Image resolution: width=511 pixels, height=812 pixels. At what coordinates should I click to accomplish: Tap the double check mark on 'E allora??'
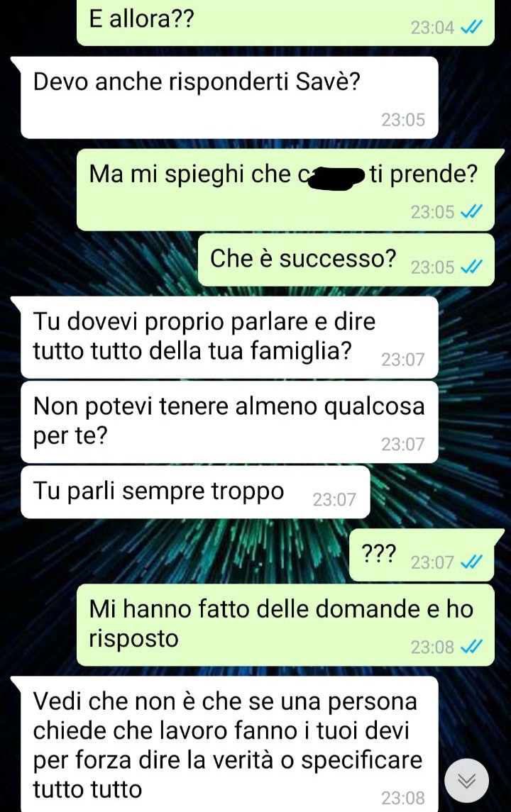pyautogui.click(x=472, y=27)
